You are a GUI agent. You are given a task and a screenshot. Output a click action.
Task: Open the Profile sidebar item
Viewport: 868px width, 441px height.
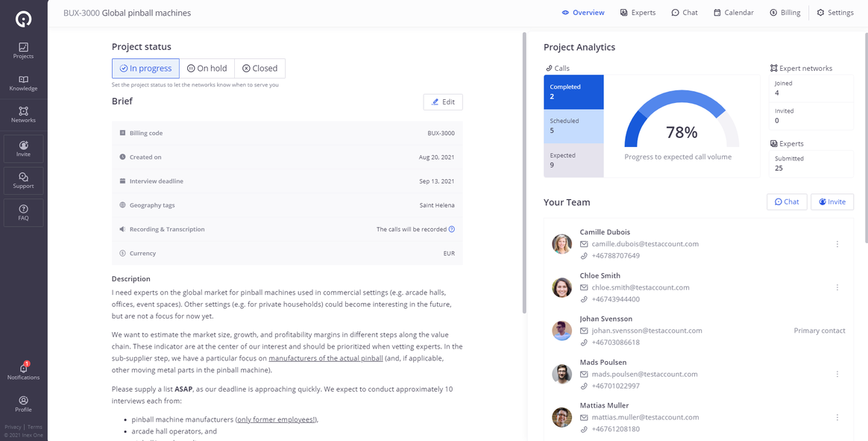23,404
